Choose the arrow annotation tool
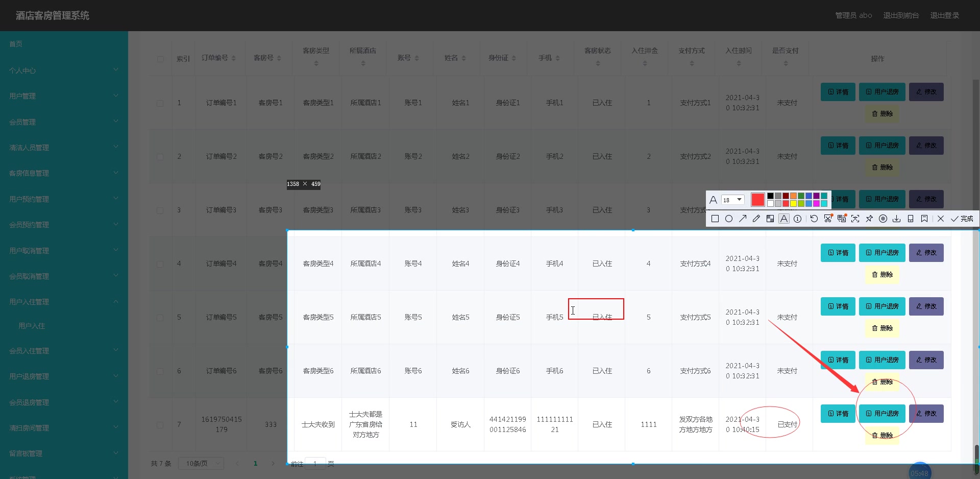Image resolution: width=980 pixels, height=479 pixels. [743, 219]
